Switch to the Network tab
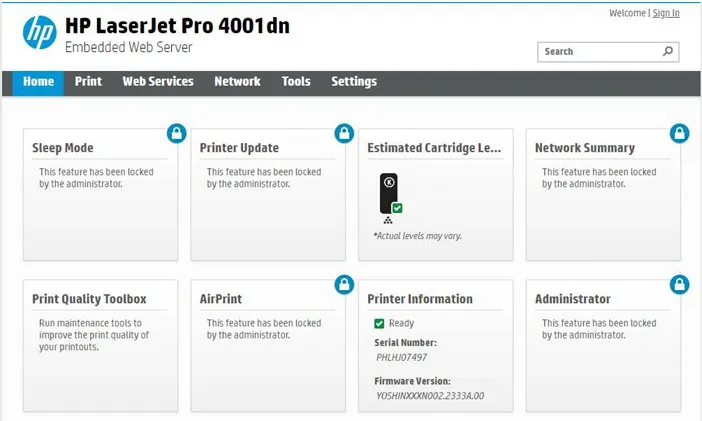 [237, 82]
